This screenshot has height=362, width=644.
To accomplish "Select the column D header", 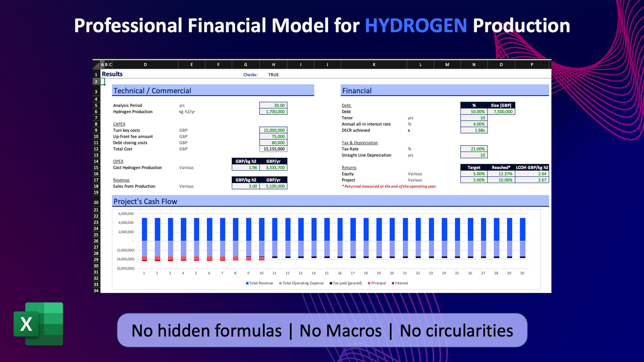I will tap(145, 65).
